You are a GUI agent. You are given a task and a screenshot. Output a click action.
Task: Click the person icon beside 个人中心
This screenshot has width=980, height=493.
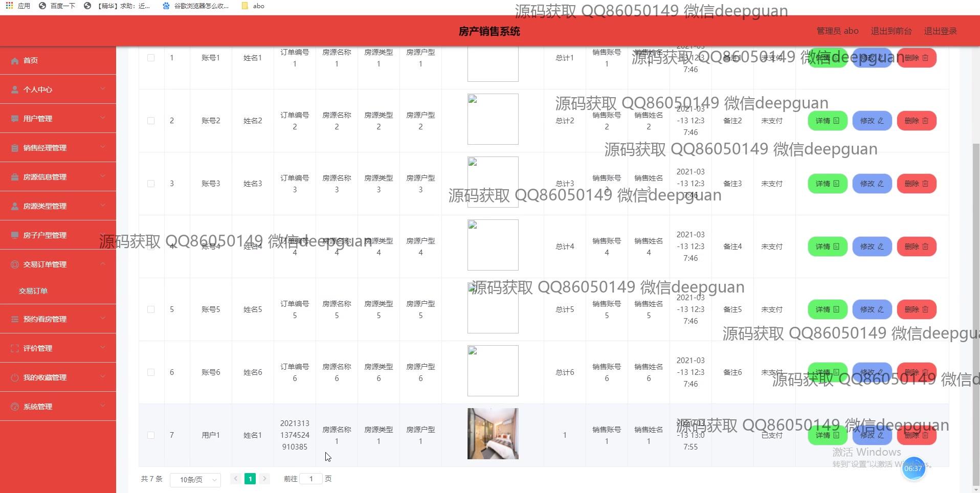[15, 89]
